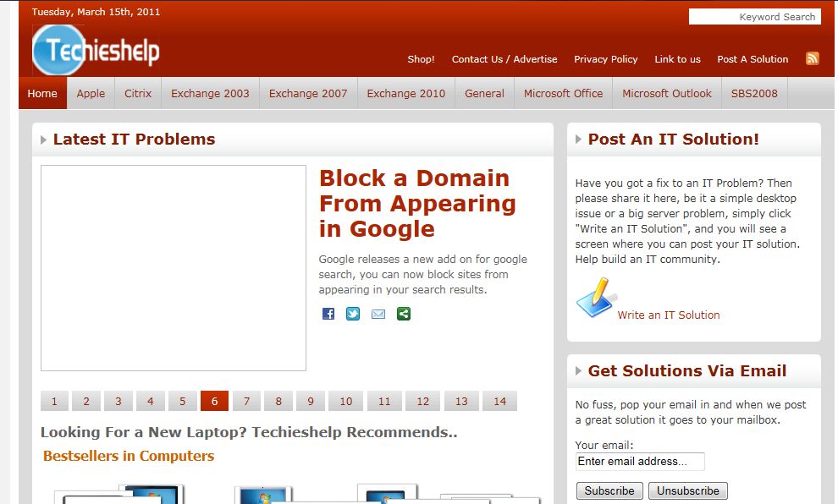Image resolution: width=838 pixels, height=504 pixels.
Task: Select slide number 14
Action: coord(499,401)
